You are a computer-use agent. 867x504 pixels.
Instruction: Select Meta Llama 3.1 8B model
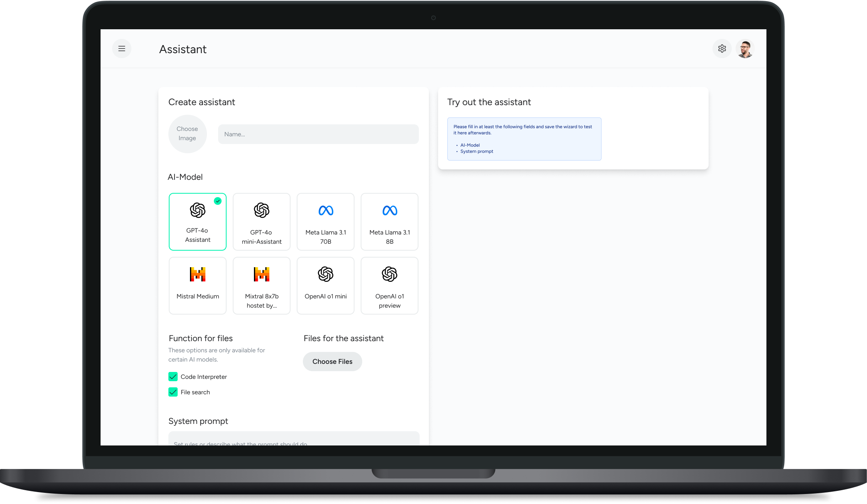coord(389,221)
